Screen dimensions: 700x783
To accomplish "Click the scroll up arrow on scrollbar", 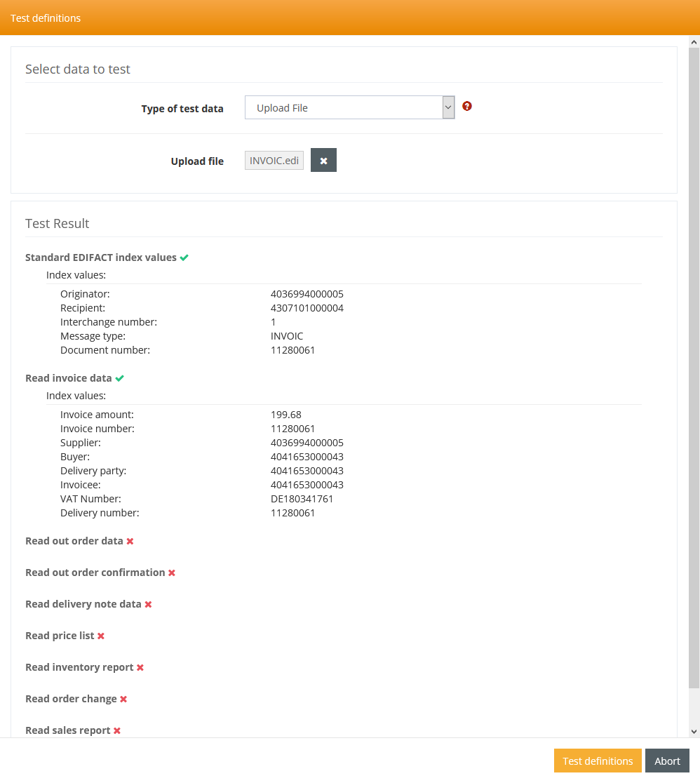I will tap(694, 42).
